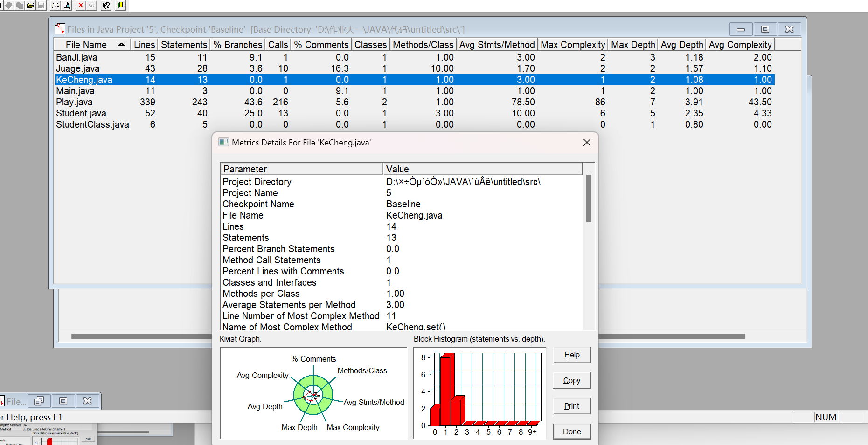Select the Project Name parameter row
This screenshot has height=445, width=868.
[402, 193]
